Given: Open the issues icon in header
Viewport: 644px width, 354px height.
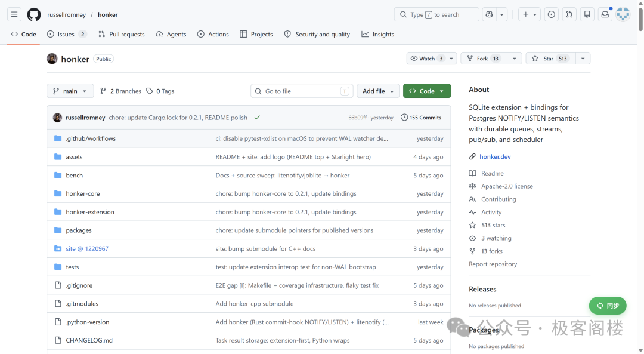Looking at the screenshot, I should coord(551,14).
